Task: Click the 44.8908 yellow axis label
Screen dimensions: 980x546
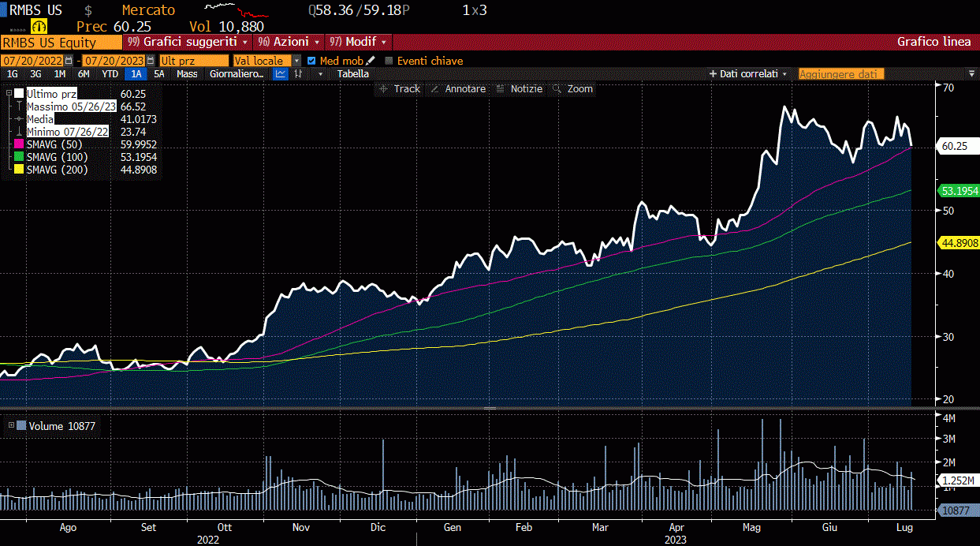Action: 959,243
